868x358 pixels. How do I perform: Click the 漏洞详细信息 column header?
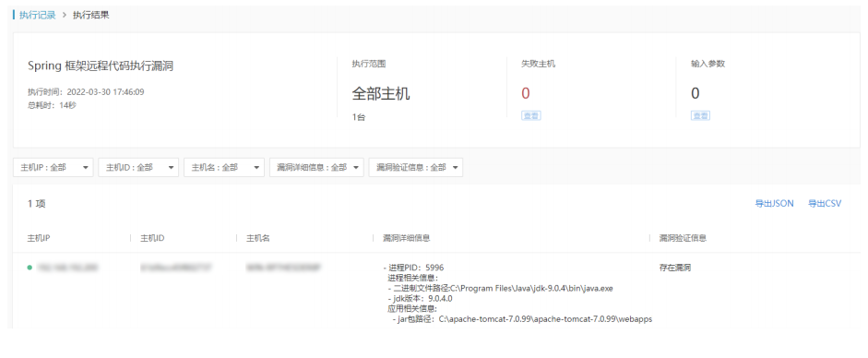click(407, 238)
